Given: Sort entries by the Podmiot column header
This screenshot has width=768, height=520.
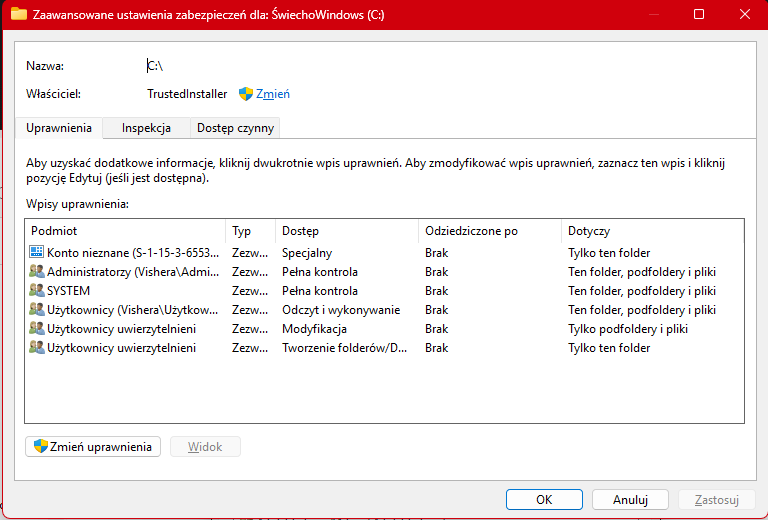Looking at the screenshot, I should [125, 231].
